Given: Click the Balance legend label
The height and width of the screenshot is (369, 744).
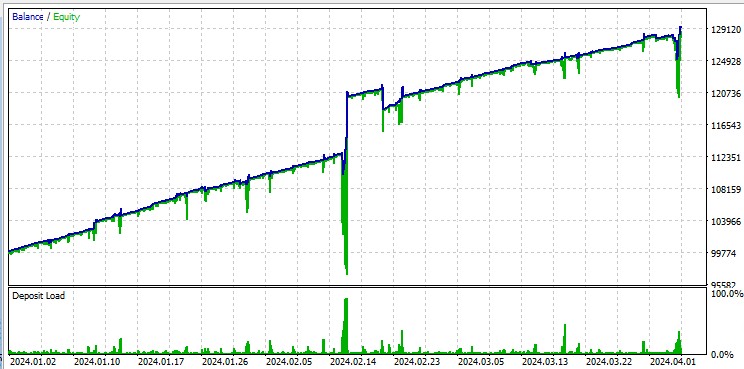Looking at the screenshot, I should click(x=28, y=17).
